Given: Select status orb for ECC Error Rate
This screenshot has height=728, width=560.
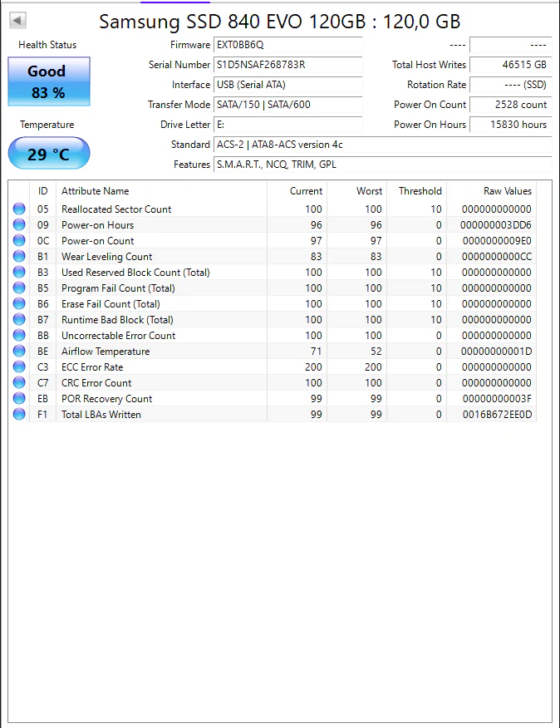Looking at the screenshot, I should pyautogui.click(x=19, y=366).
